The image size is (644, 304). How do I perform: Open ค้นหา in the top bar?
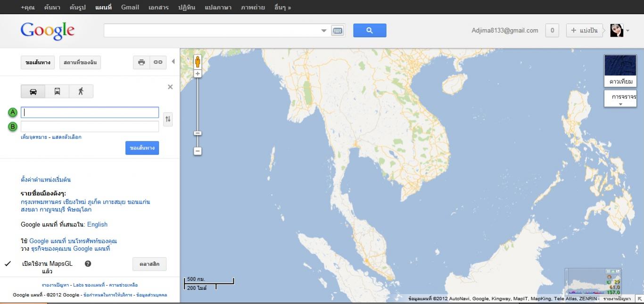pyautogui.click(x=52, y=7)
